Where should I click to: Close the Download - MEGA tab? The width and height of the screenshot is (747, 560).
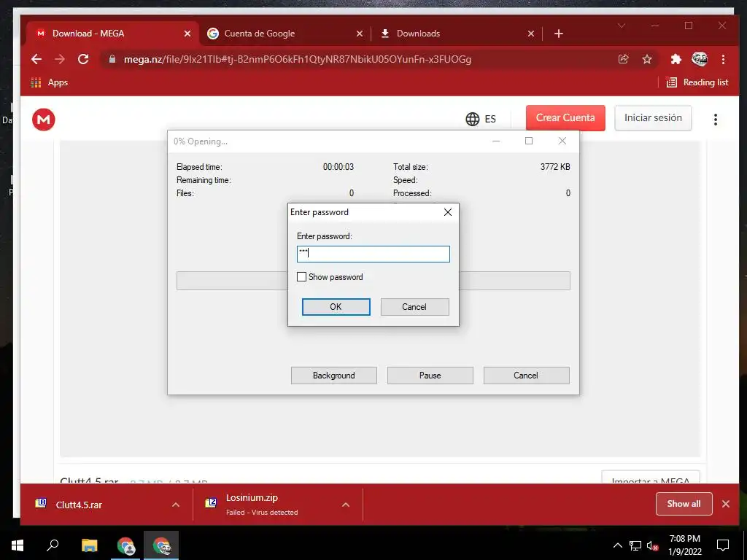(187, 34)
